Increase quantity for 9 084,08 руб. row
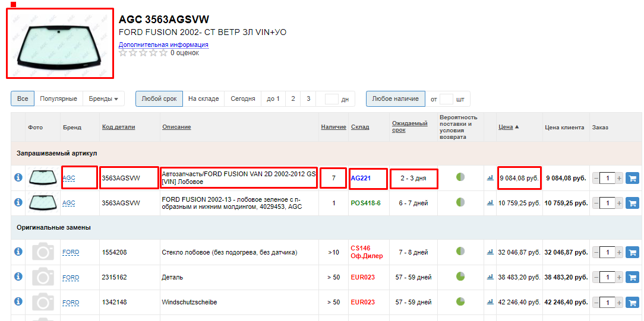 (x=620, y=179)
